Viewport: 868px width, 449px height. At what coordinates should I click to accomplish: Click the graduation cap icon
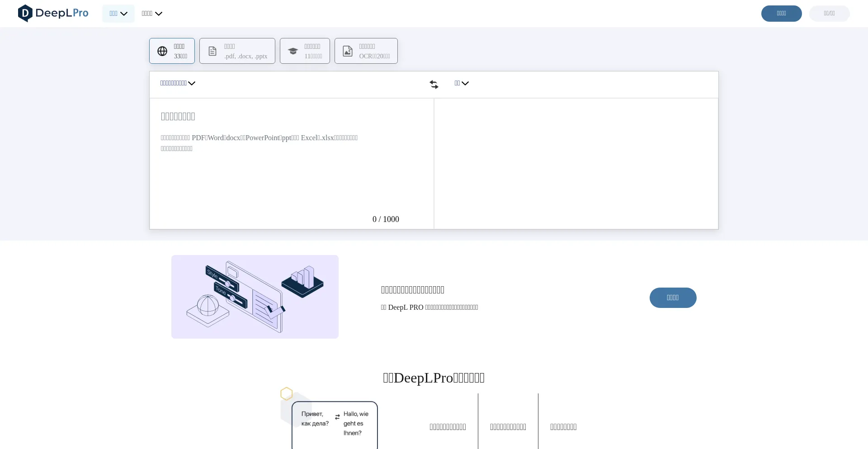pyautogui.click(x=293, y=51)
